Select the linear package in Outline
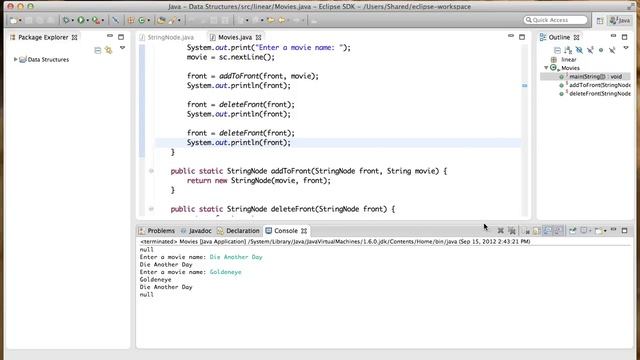The height and width of the screenshot is (360, 640). click(x=564, y=60)
